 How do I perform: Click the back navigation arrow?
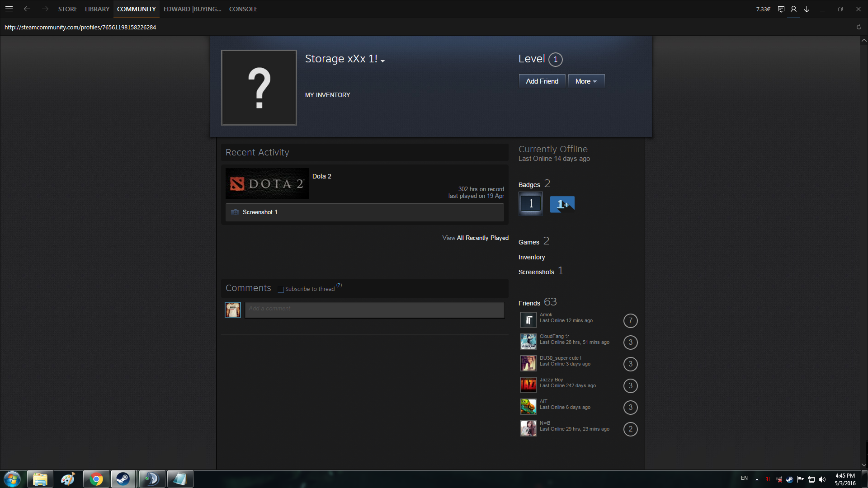point(27,9)
